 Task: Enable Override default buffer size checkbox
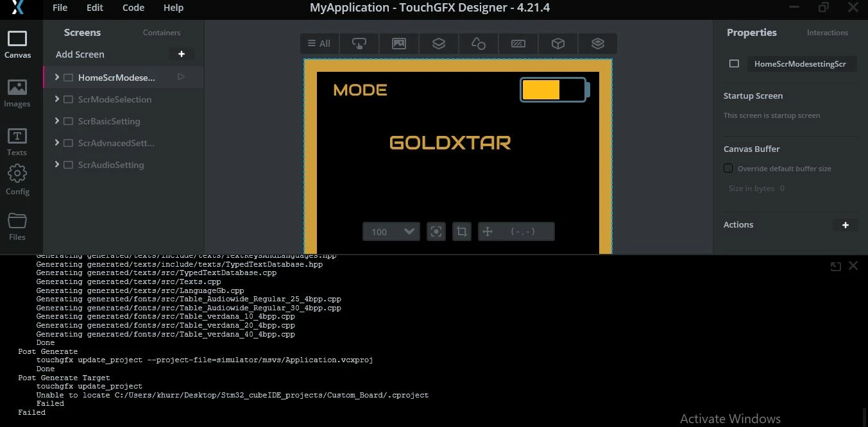[x=728, y=168]
